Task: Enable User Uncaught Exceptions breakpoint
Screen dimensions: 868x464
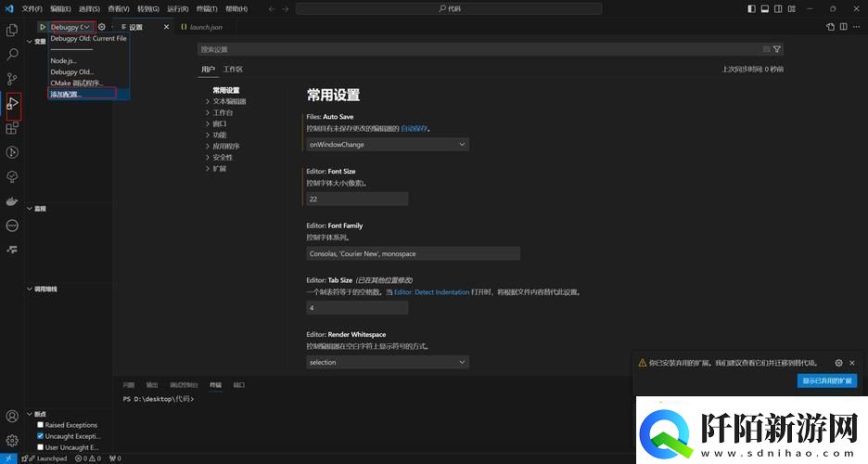Action: point(41,447)
